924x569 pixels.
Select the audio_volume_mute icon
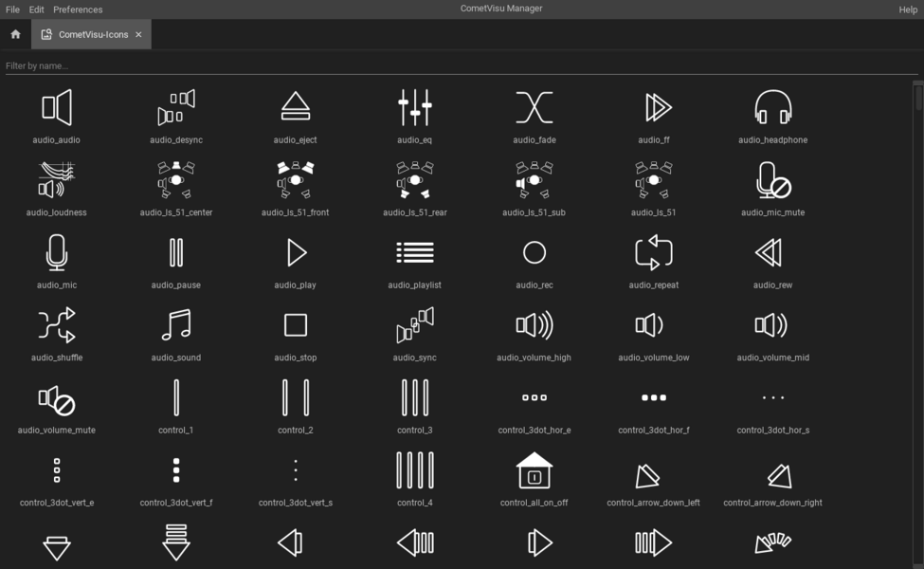coord(57,400)
